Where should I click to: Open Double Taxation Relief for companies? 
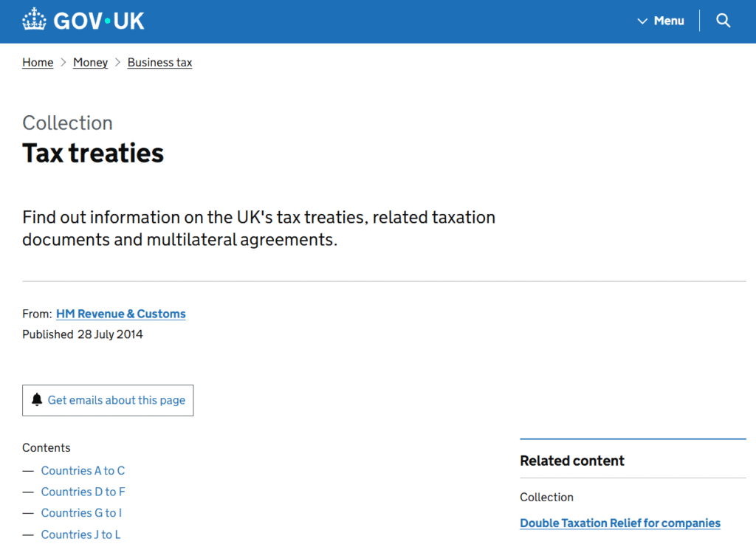[620, 523]
